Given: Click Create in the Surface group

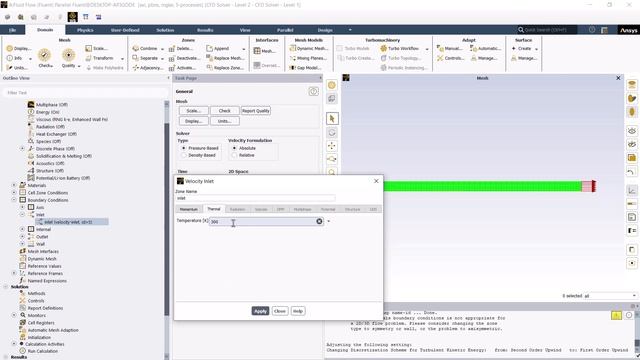Looking at the screenshot, I should 522,49.
